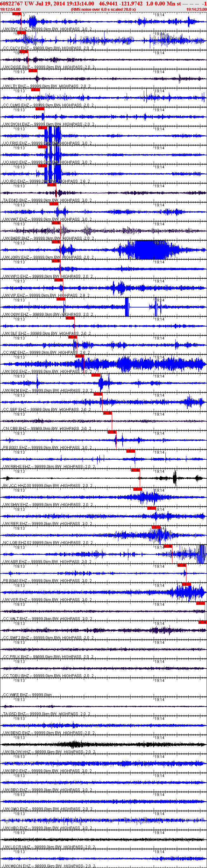
Task: Select the red pick marker on UW RCM trace
Action: [x=96, y=375]
